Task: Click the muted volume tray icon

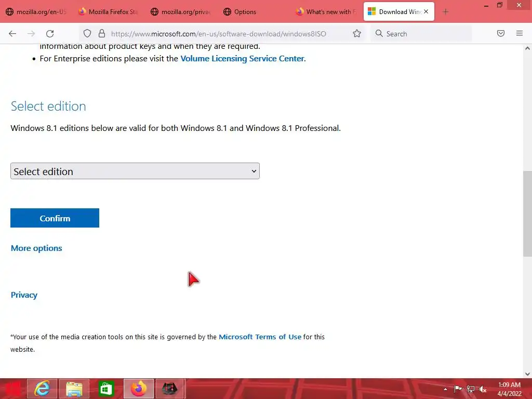Action: (483, 389)
